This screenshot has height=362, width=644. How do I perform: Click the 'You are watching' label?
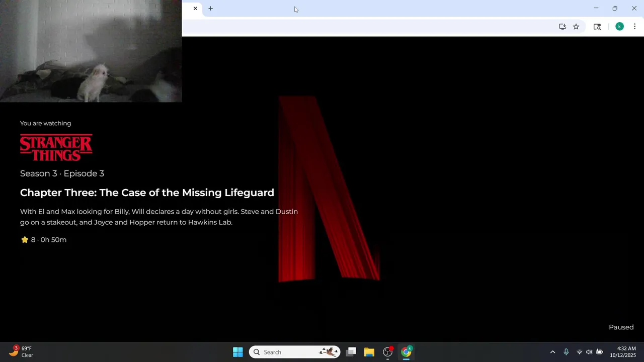[x=45, y=123]
